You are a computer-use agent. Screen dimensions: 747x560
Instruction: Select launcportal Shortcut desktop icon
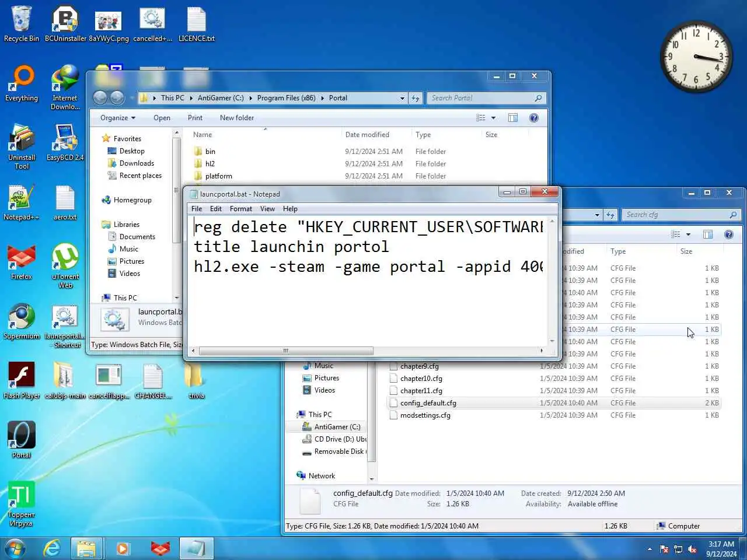(x=65, y=325)
